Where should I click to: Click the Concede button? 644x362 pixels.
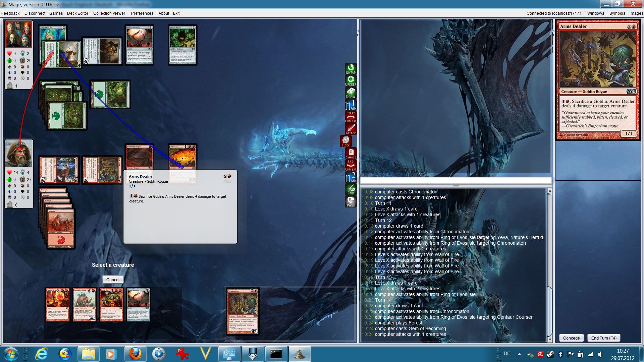point(571,338)
